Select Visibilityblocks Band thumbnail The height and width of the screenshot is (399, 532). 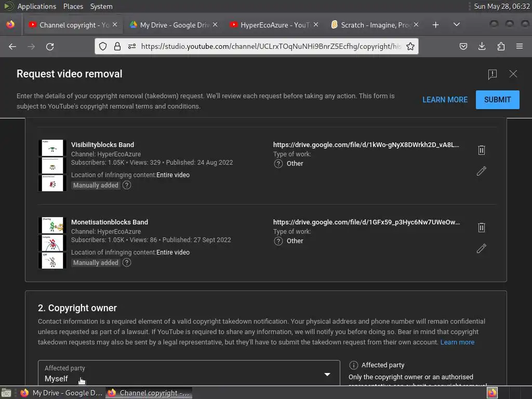(52, 166)
